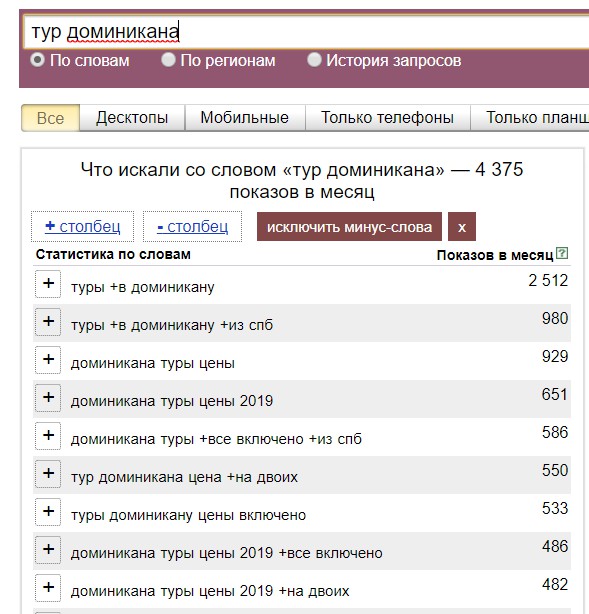Viewport: 589px width, 614px height.
Task: Click the plus for 'доминикана туры цены 2019 +все включено'
Action: (x=48, y=550)
